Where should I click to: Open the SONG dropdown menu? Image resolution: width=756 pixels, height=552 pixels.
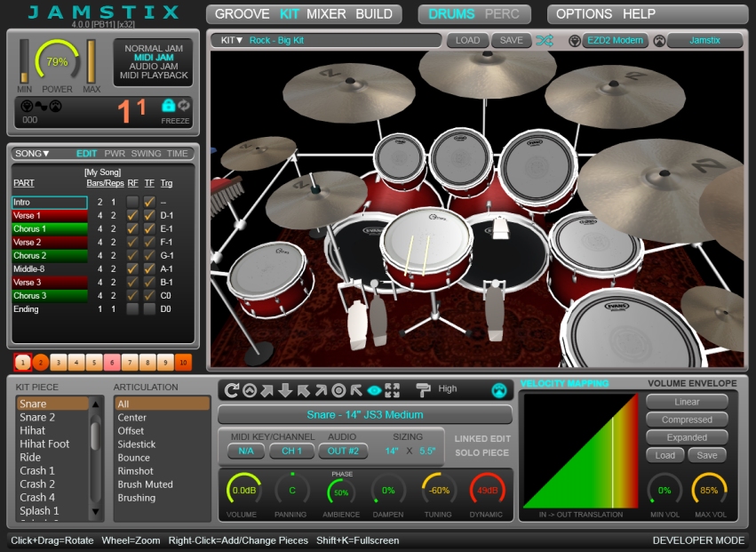point(32,154)
